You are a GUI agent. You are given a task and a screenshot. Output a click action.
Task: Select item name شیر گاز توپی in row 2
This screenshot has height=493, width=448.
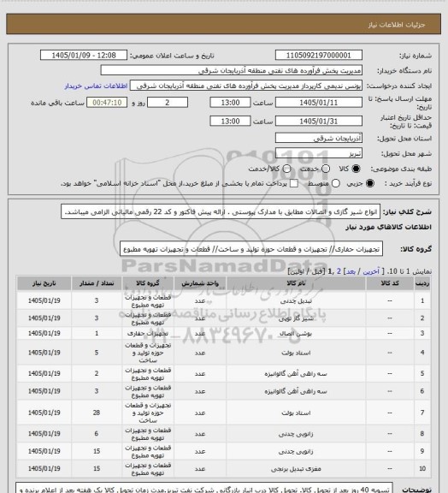[x=296, y=318]
